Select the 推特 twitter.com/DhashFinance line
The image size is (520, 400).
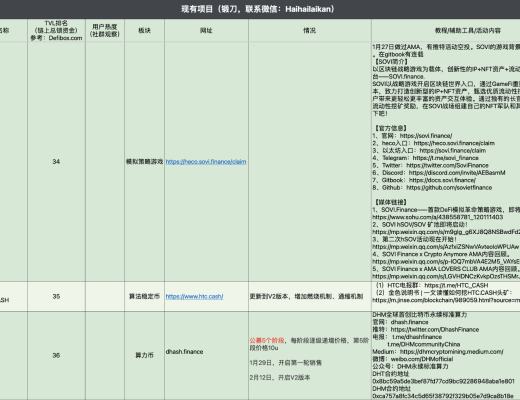(426, 329)
